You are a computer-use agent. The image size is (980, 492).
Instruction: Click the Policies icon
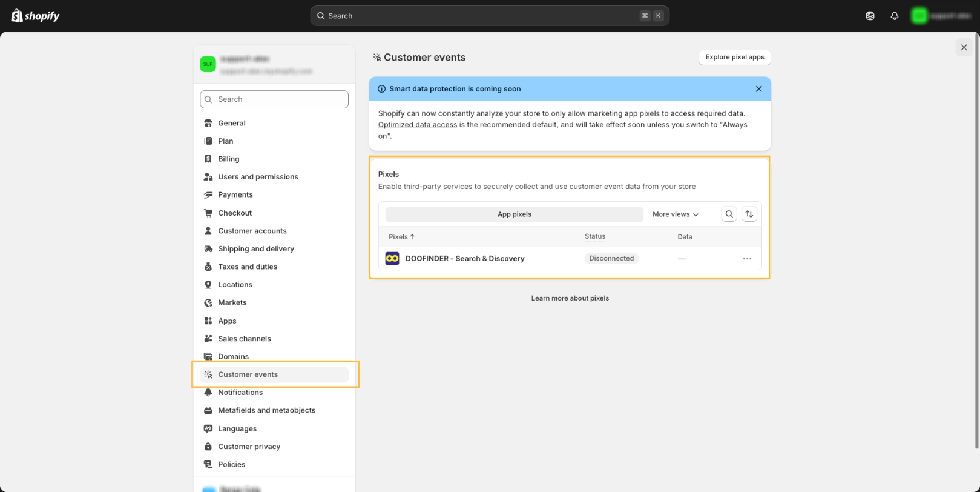coord(208,465)
